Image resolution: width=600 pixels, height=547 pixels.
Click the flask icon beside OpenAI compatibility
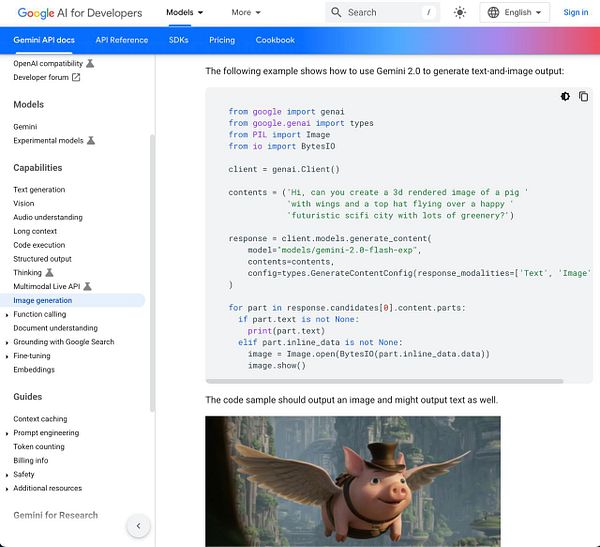coord(90,63)
